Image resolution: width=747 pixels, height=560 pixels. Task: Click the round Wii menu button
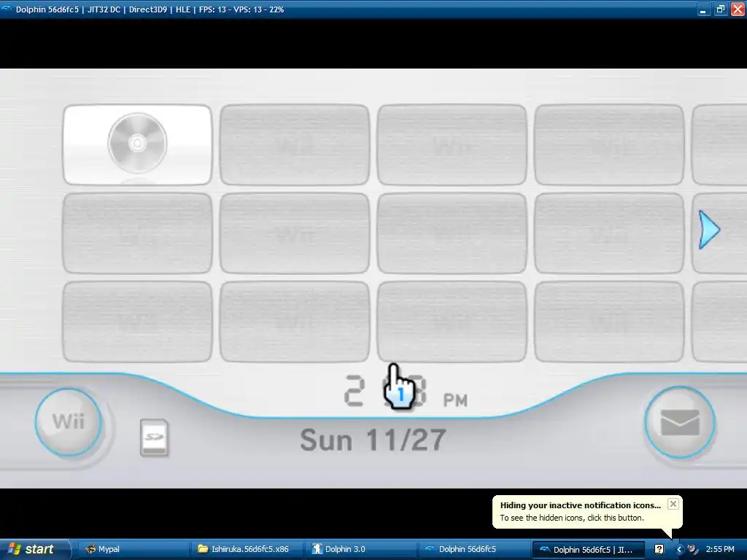[x=69, y=422]
